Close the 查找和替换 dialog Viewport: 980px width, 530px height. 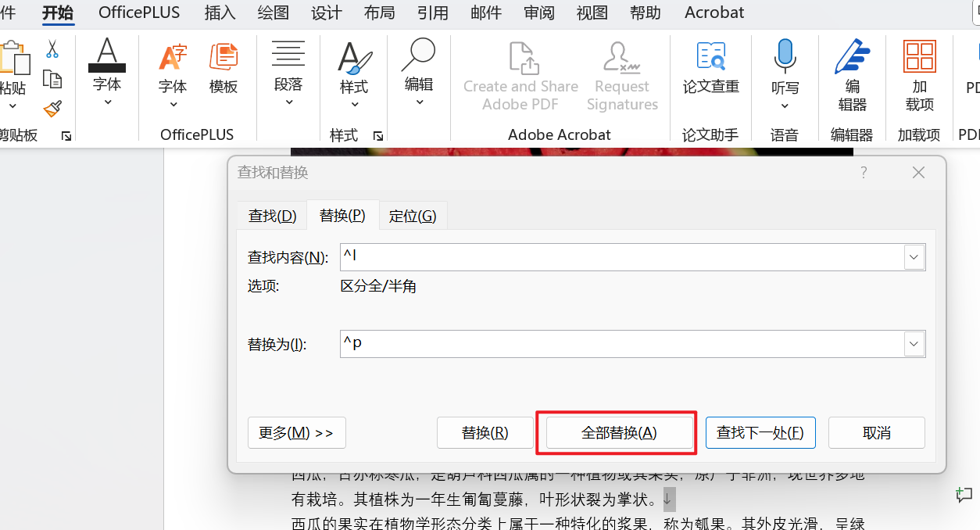pos(918,173)
